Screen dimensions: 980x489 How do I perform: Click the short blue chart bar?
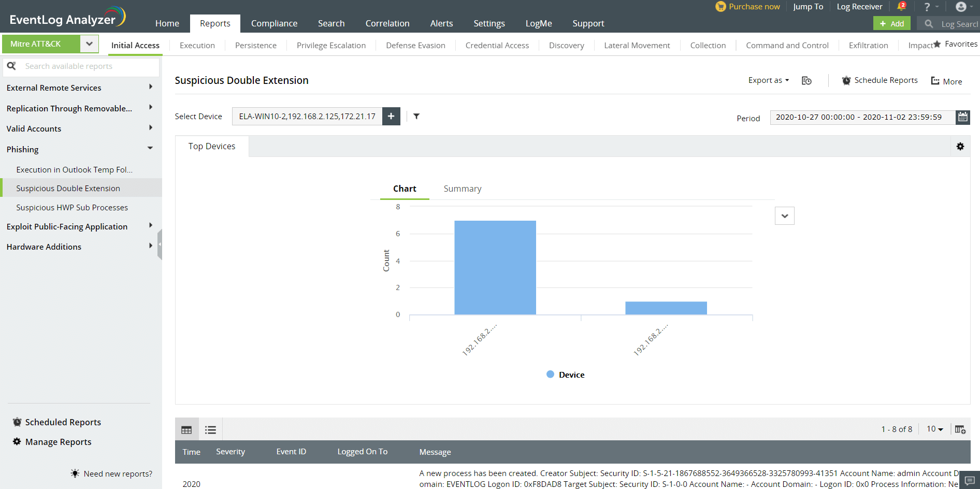[666, 308]
